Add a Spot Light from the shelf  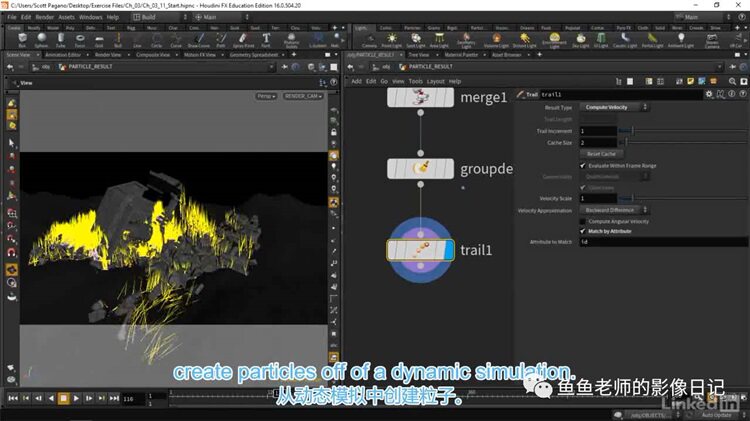point(416,40)
